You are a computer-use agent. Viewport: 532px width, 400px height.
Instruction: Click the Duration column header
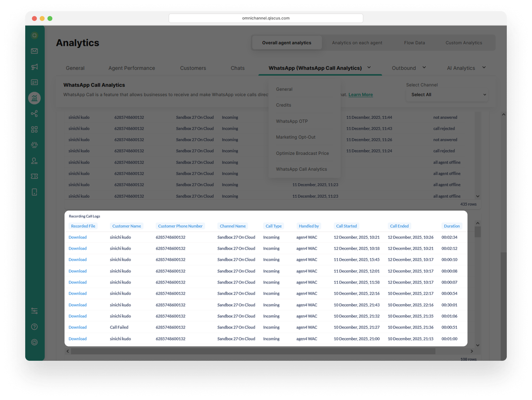pos(452,226)
